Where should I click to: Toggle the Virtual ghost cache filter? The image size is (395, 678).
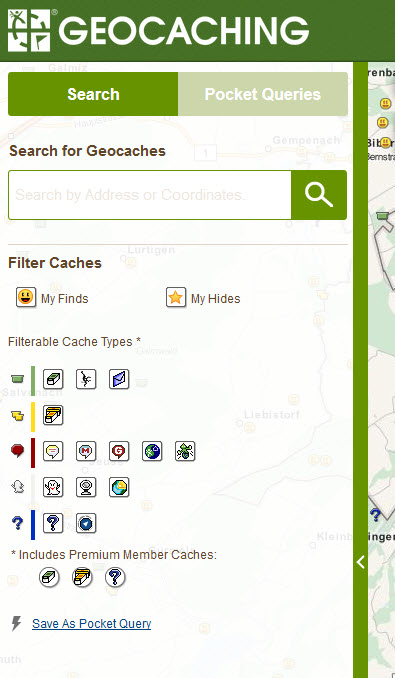(x=53, y=487)
